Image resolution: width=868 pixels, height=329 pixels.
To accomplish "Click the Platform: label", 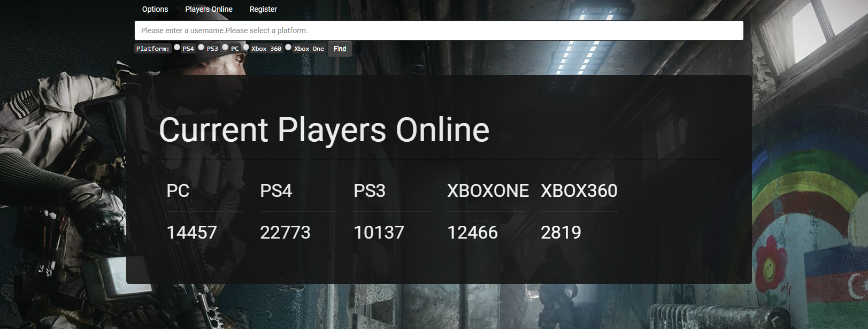I will point(153,49).
